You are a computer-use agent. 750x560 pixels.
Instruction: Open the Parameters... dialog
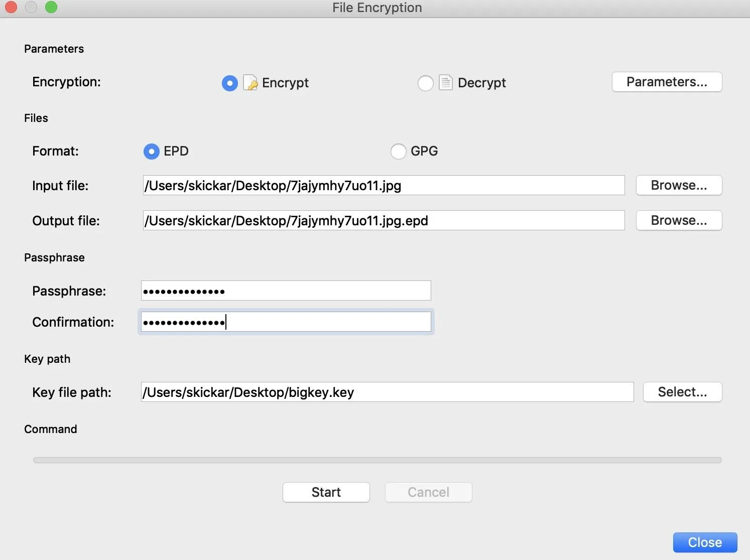(x=667, y=82)
